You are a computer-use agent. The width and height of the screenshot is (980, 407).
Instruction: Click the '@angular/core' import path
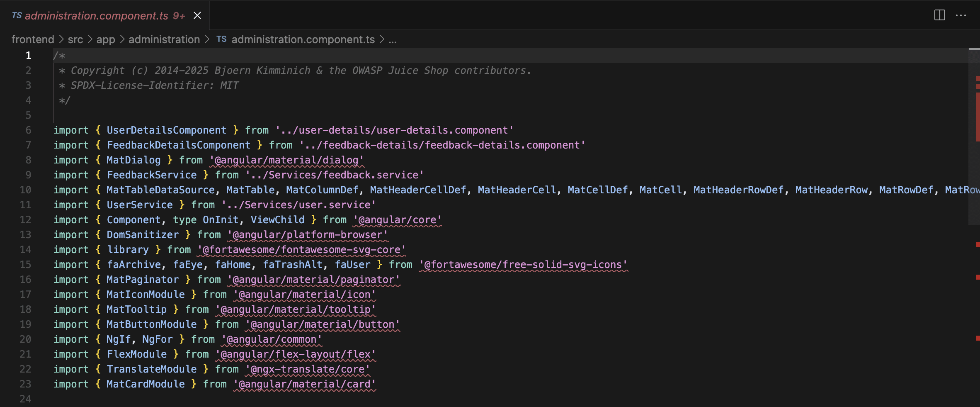coord(397,220)
